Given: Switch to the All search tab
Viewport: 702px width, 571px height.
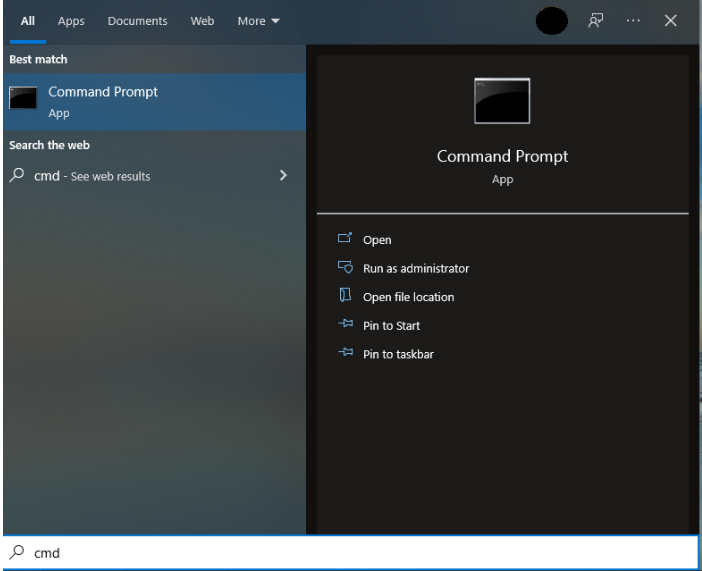Looking at the screenshot, I should pyautogui.click(x=27, y=21).
